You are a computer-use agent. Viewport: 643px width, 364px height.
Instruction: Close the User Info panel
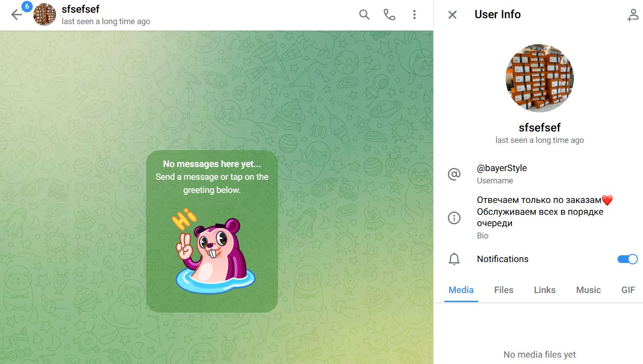tap(452, 15)
